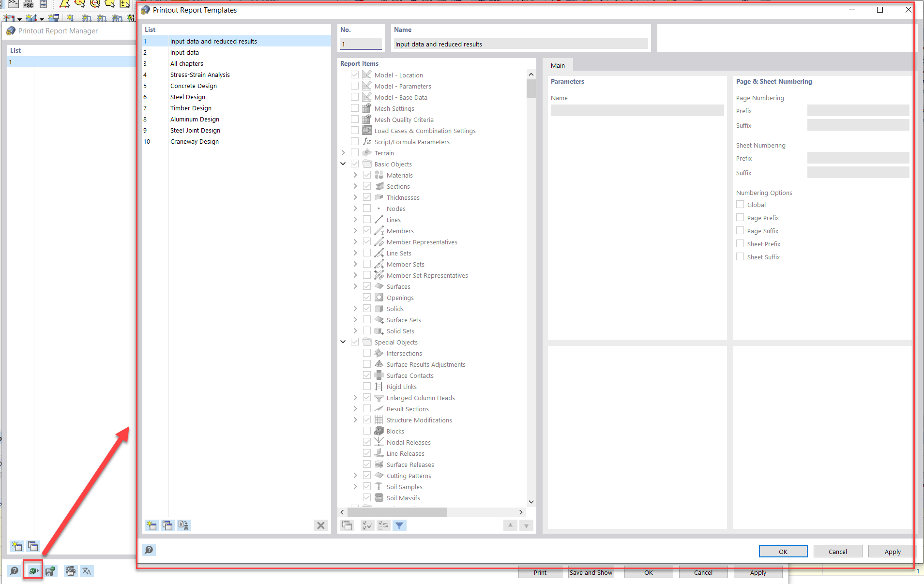Check the Terrain report item
Screen dimensions: 924x584
pos(355,152)
